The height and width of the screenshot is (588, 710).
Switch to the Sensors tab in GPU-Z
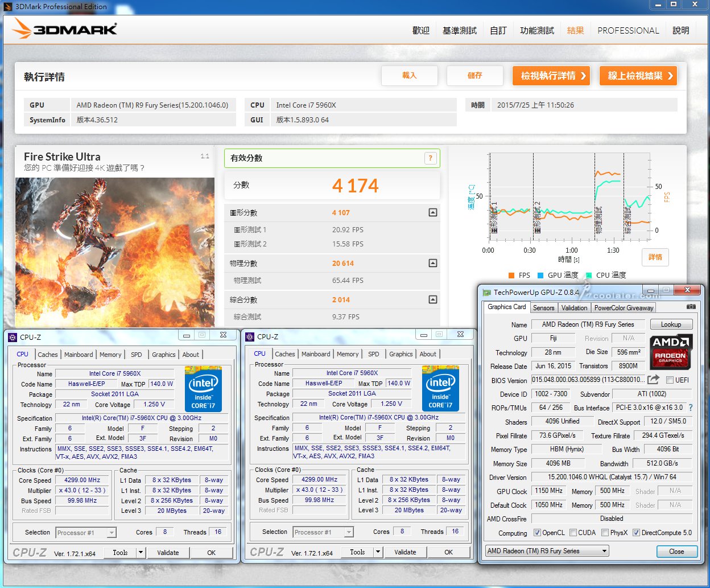tap(543, 308)
